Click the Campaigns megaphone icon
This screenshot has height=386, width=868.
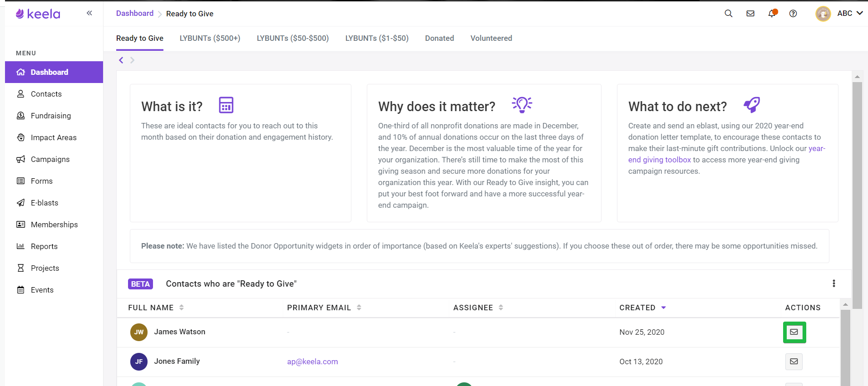point(20,159)
